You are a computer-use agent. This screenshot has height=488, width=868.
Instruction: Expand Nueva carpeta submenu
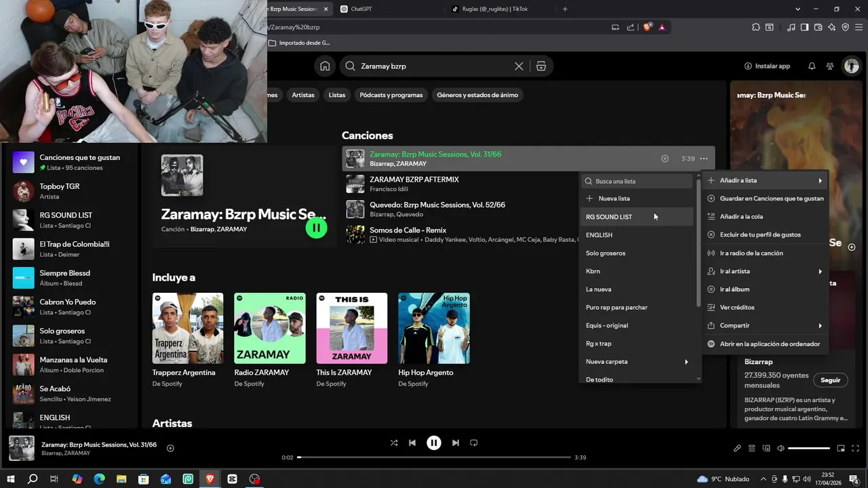pyautogui.click(x=637, y=361)
